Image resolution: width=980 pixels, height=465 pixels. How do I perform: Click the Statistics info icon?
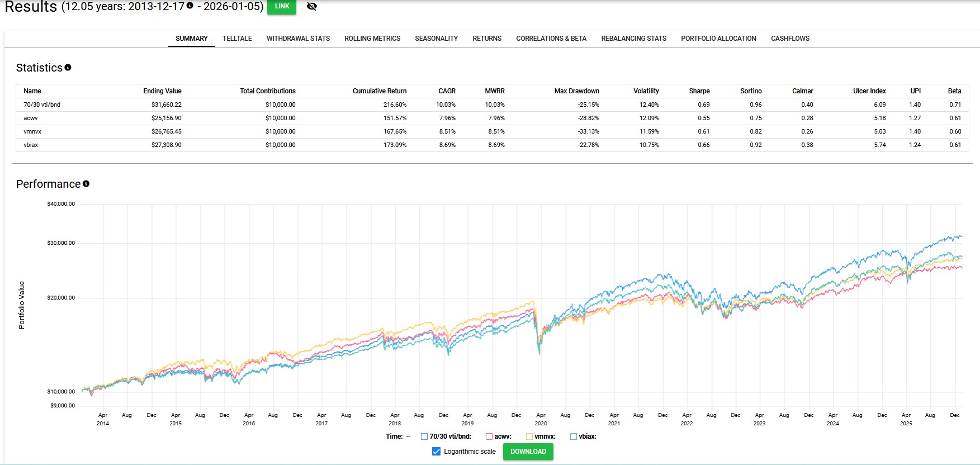tap(68, 68)
